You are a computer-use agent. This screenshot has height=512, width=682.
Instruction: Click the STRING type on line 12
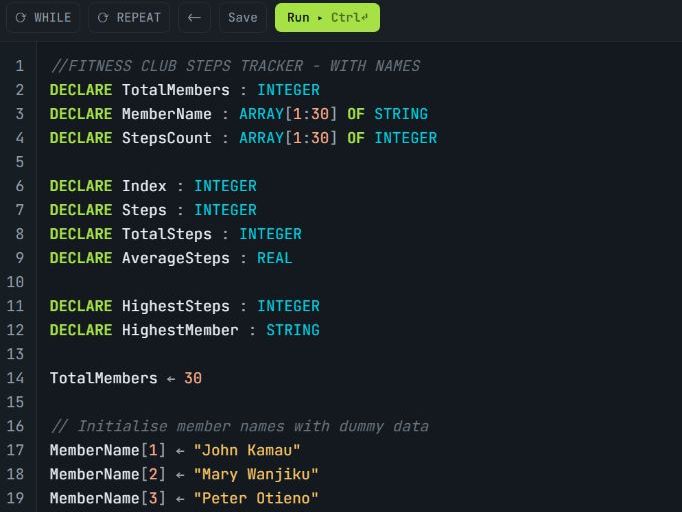coord(293,330)
